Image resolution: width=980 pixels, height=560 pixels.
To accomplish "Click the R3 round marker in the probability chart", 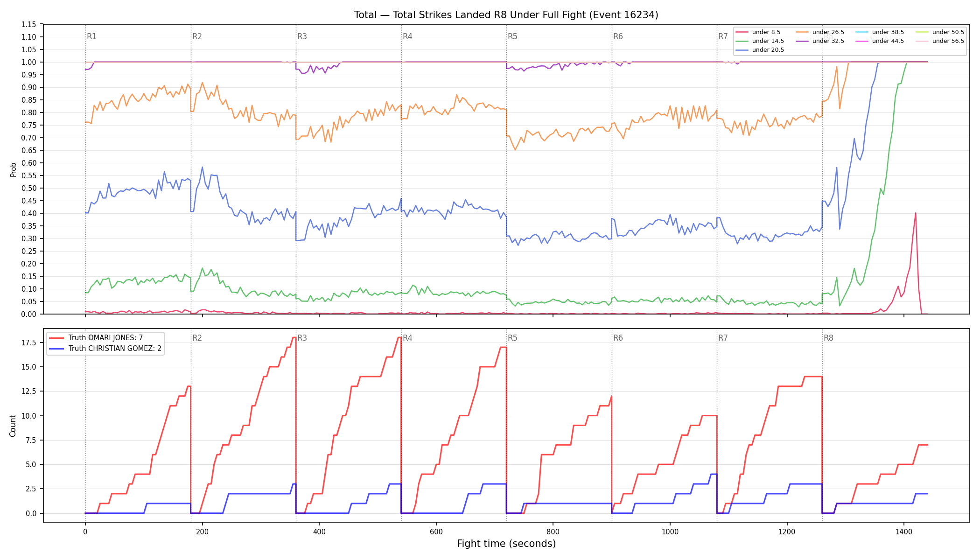I will (x=302, y=36).
